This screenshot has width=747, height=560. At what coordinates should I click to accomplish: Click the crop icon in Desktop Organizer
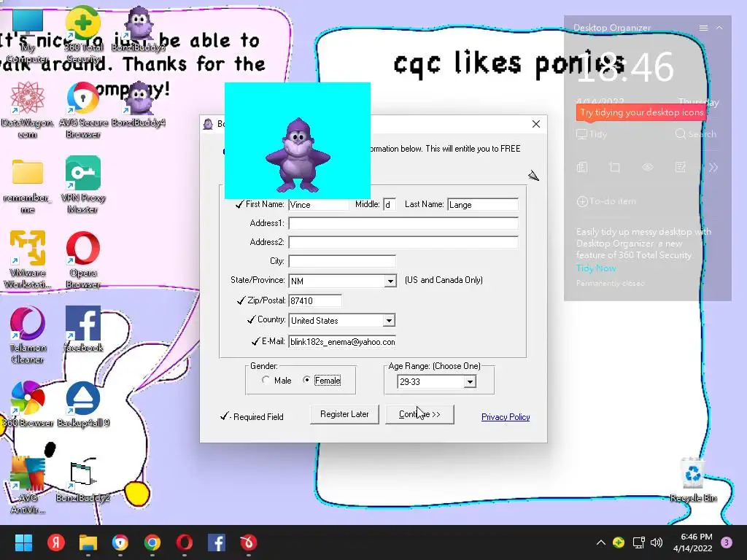coord(614,167)
